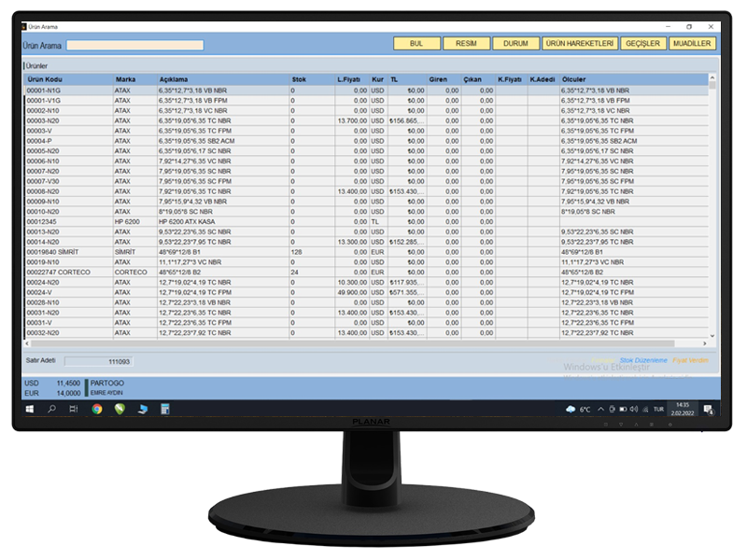The height and width of the screenshot is (560, 747).
Task: Click the TUR language indicator
Action: [x=658, y=409]
